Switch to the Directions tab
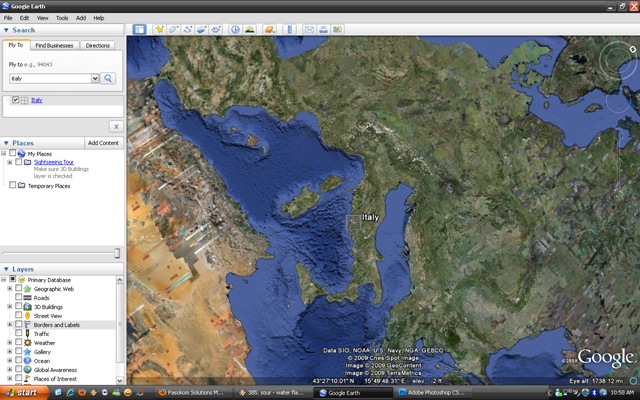Image resolution: width=640 pixels, height=400 pixels. click(98, 45)
